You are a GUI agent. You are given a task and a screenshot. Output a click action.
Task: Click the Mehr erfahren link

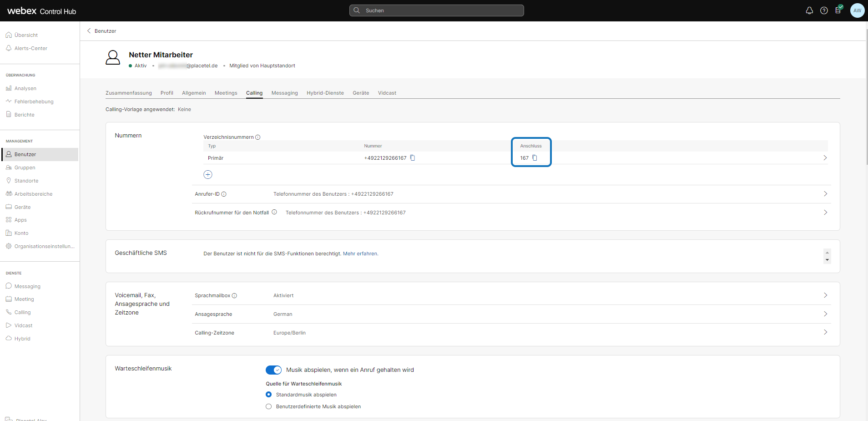[360, 254]
